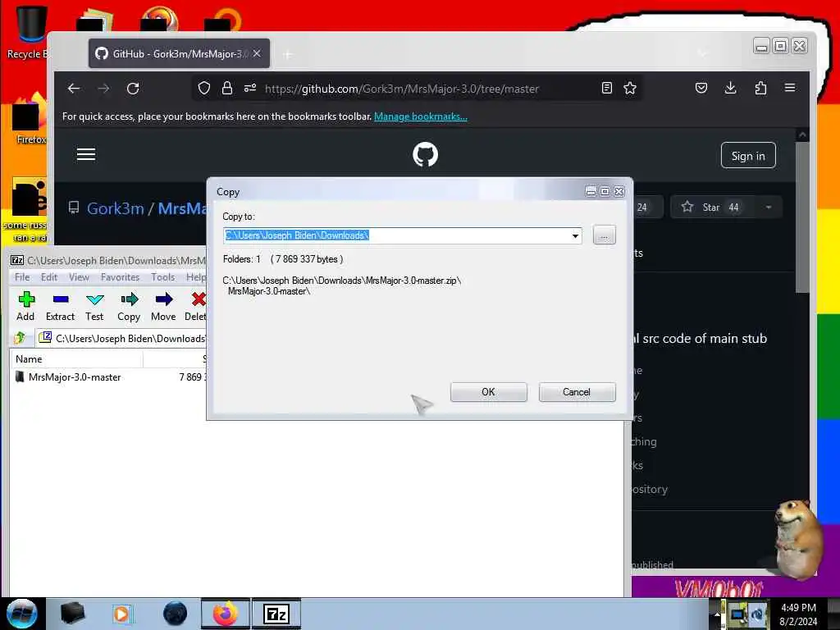Open the Firefox downloads panel
840x630 pixels.
[730, 88]
